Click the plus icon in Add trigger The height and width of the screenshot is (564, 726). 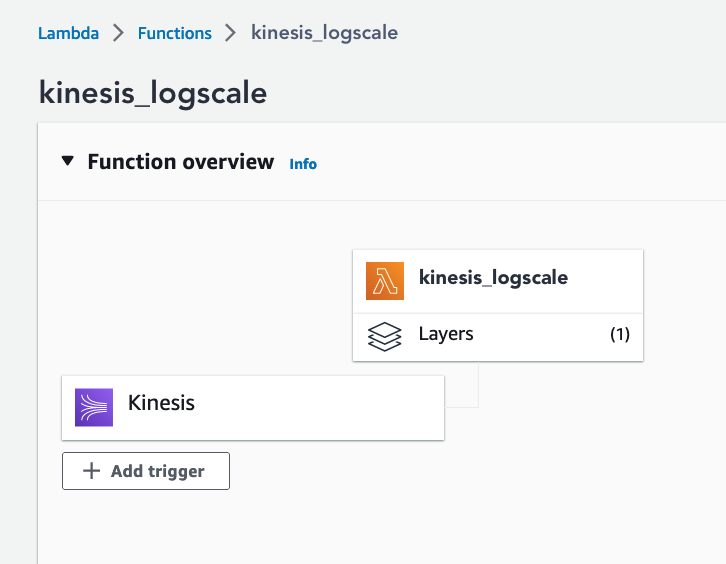pyautogui.click(x=91, y=470)
